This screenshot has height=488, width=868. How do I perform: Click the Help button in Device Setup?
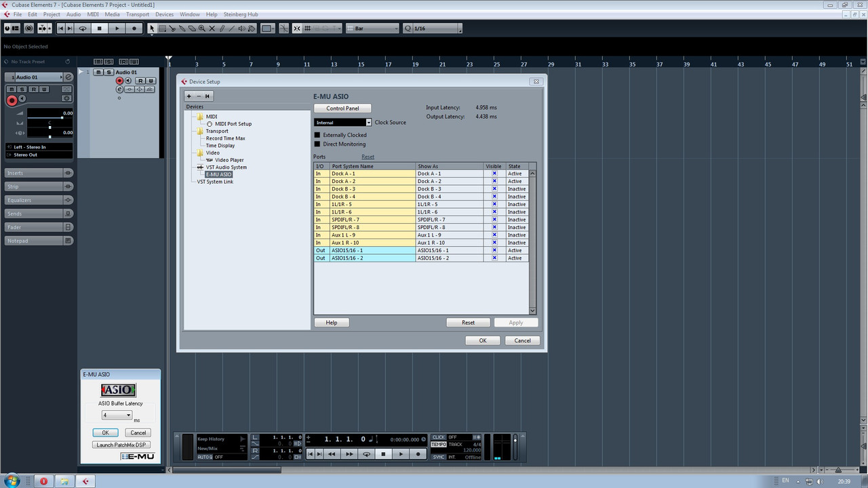pos(332,323)
